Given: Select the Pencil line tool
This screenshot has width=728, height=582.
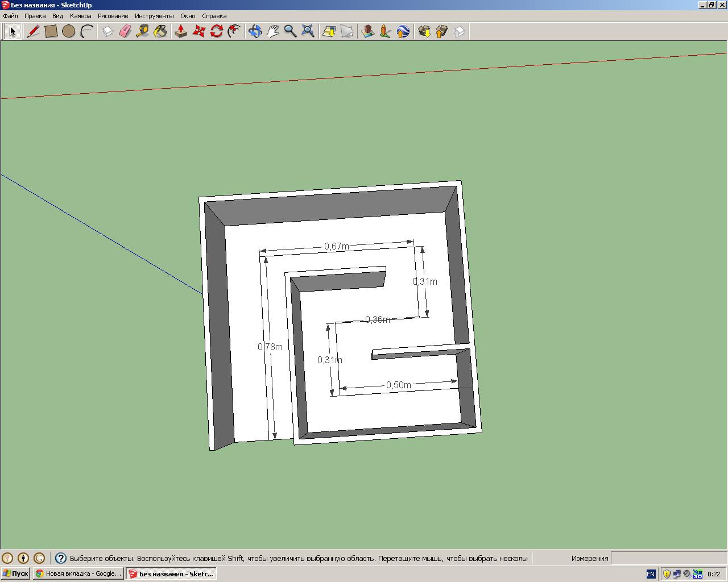Looking at the screenshot, I should coord(33,31).
